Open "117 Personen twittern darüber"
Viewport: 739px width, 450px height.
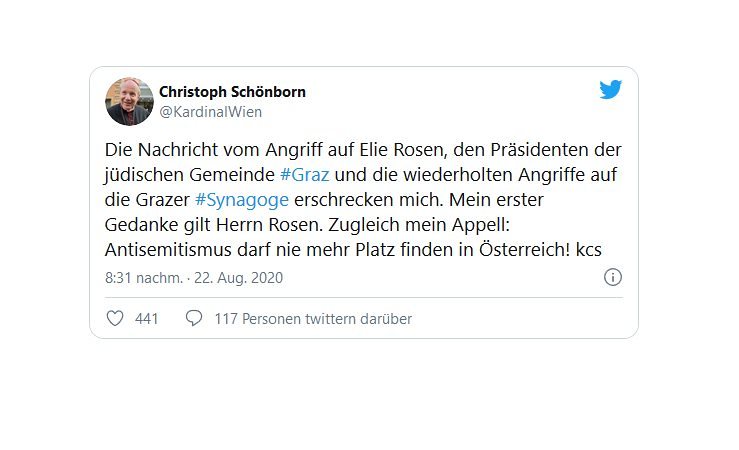coord(313,319)
